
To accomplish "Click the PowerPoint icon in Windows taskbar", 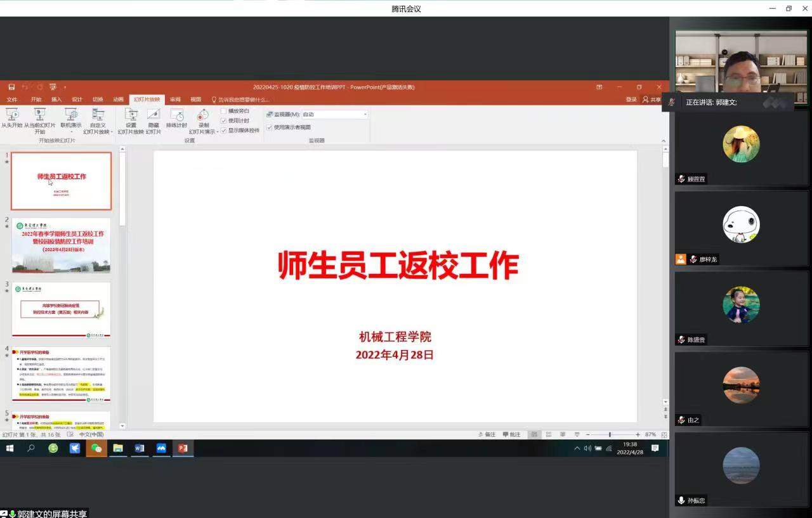I will tap(183, 448).
